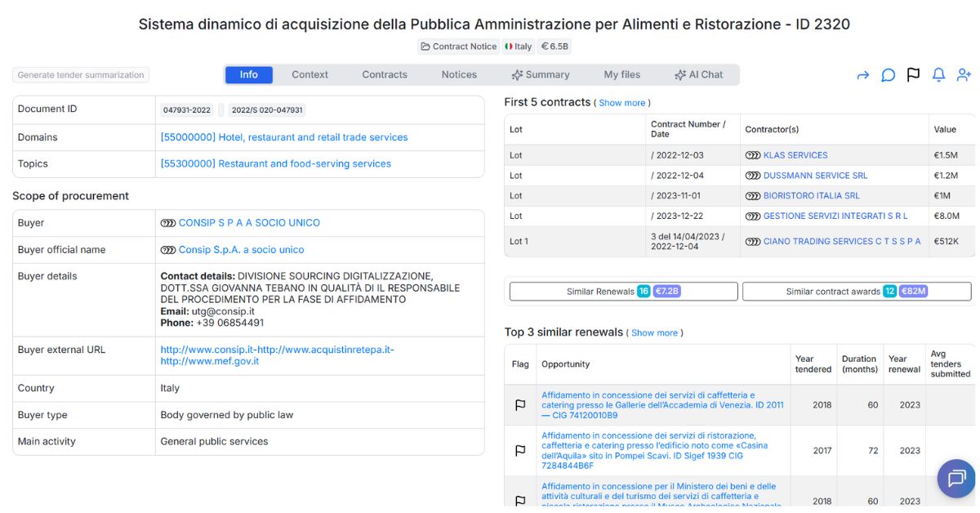980x513 pixels.
Task: Click the company icon beside KLAS SERVICES
Action: (752, 155)
